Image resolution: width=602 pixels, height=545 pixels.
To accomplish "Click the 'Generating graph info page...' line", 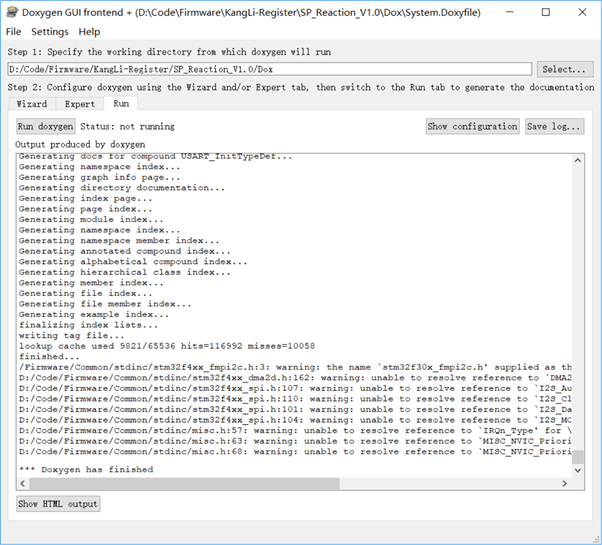I will (99, 177).
